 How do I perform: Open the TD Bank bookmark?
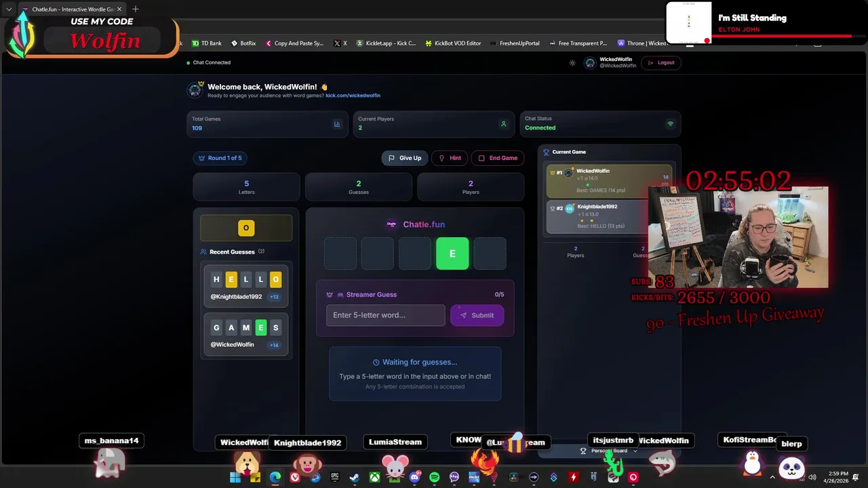[206, 43]
